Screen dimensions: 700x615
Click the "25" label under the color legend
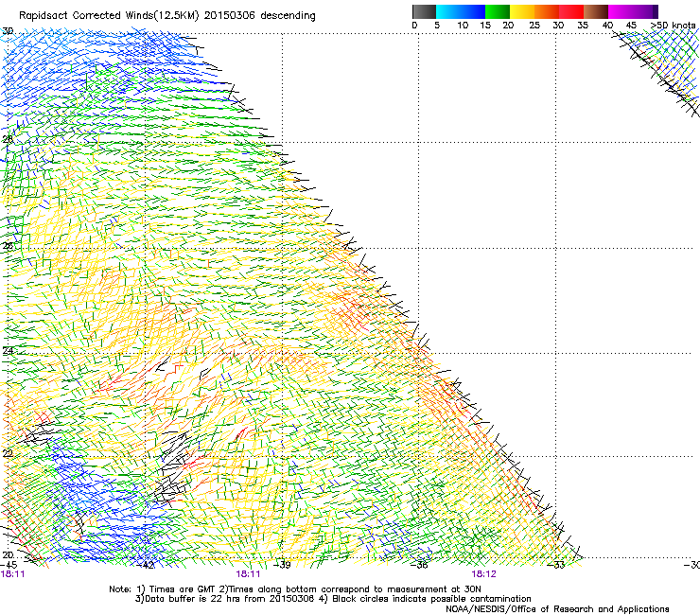tap(534, 25)
